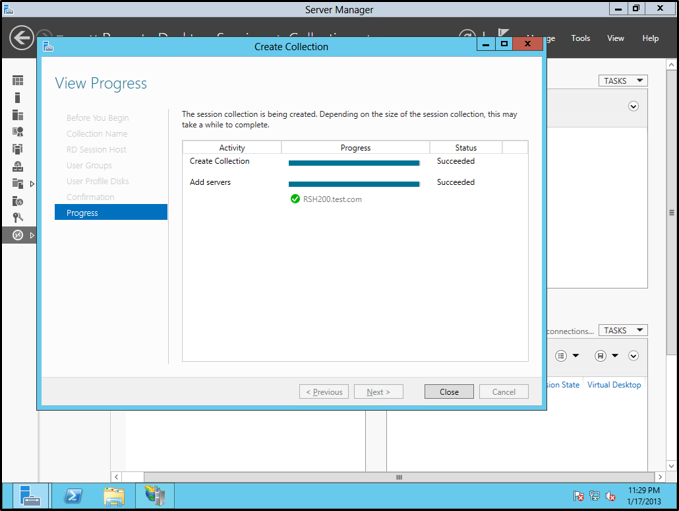This screenshot has width=679, height=511.
Task: Click the Server Manager taskbar icon
Action: point(31,495)
